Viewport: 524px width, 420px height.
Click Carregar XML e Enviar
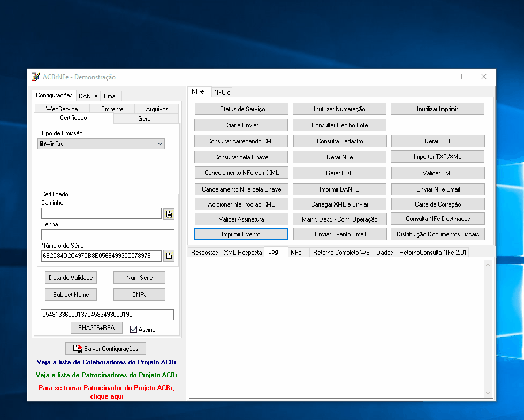(x=339, y=204)
